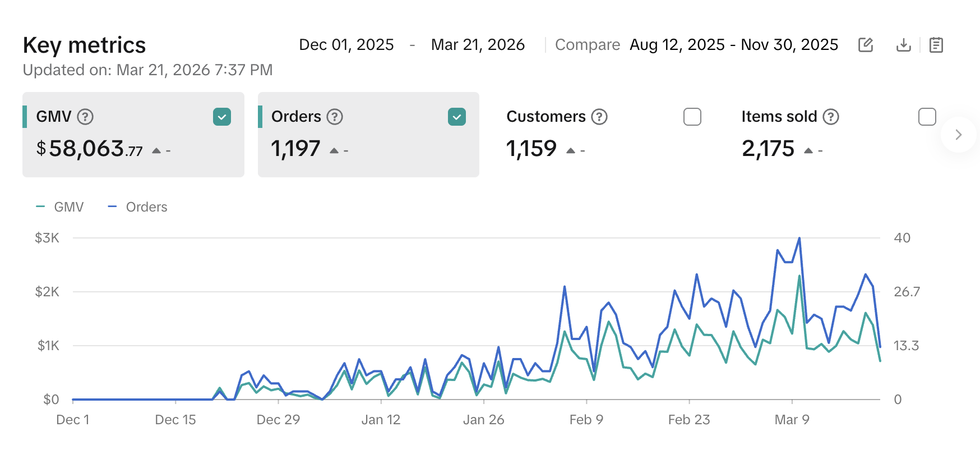Open the compare period Aug 12 - Nov 30 selector

click(733, 45)
